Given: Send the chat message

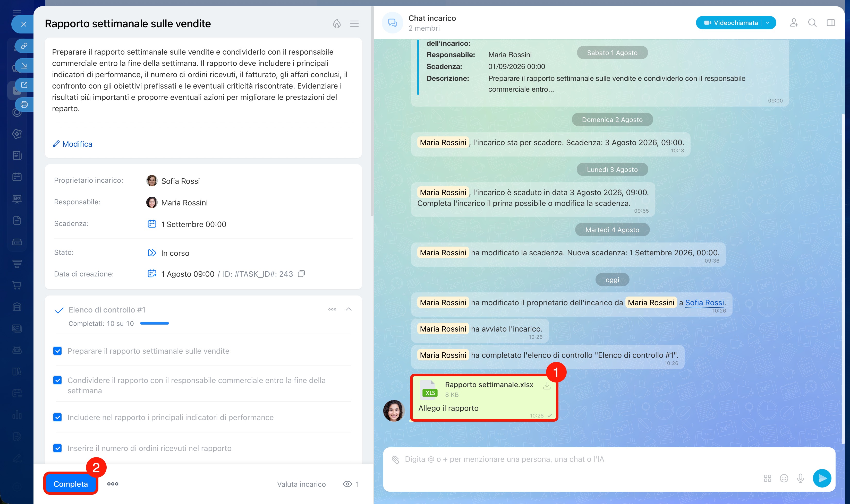Looking at the screenshot, I should (x=822, y=478).
